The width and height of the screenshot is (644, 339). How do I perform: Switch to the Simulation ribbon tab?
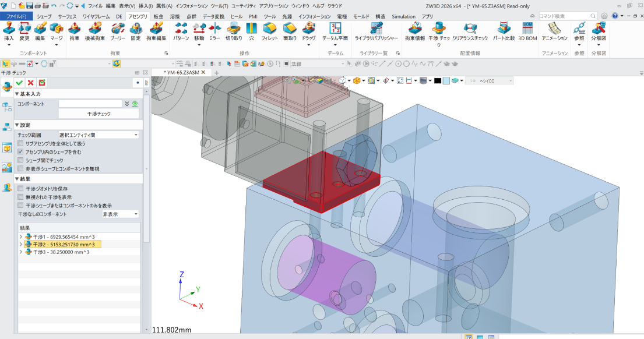pyautogui.click(x=403, y=16)
